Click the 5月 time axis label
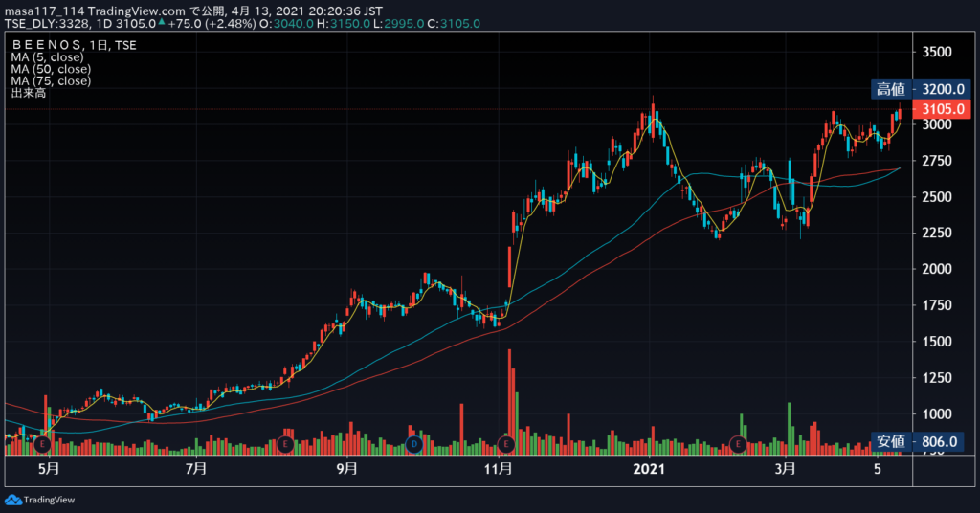The height and width of the screenshot is (513, 980). (49, 469)
